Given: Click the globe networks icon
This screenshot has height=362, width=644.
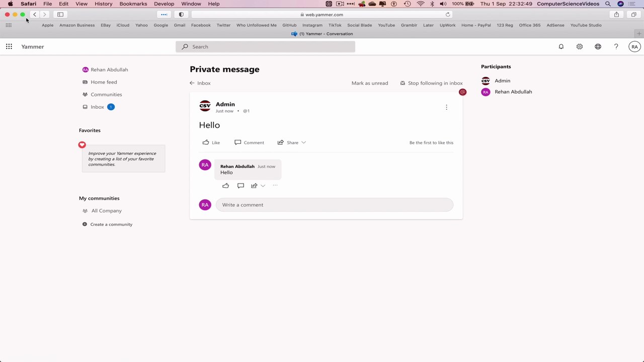Looking at the screenshot, I should (598, 47).
